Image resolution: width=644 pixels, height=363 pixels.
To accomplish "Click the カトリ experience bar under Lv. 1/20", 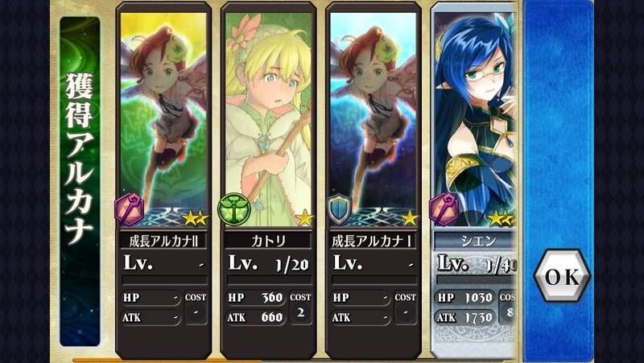I will click(268, 280).
